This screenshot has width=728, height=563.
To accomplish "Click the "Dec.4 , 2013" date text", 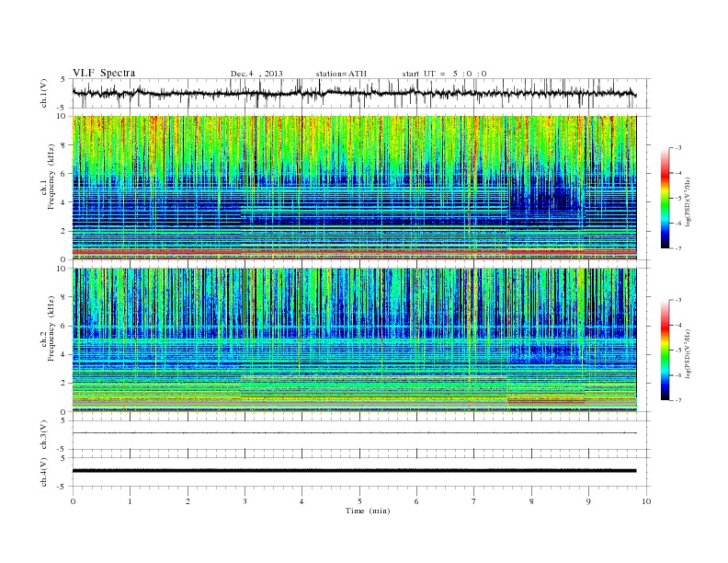I will [256, 74].
